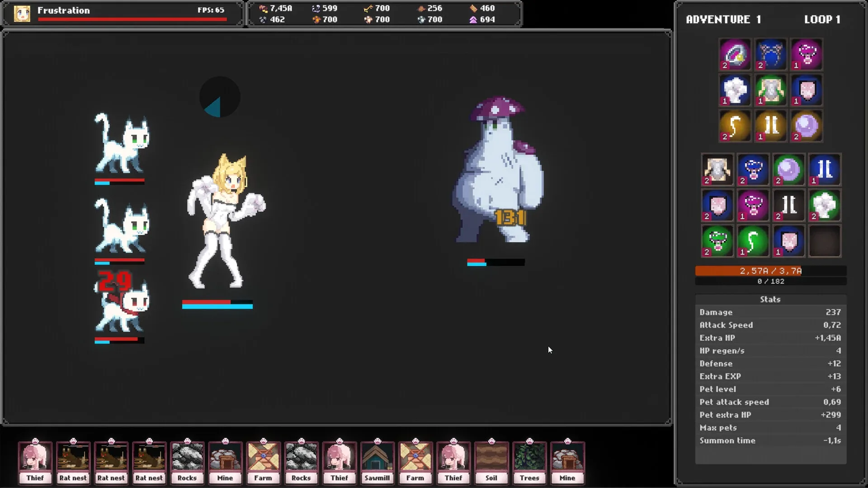Viewport: 868px width, 488px height.
Task: Click the Mine location tile
Action: pyautogui.click(x=225, y=462)
